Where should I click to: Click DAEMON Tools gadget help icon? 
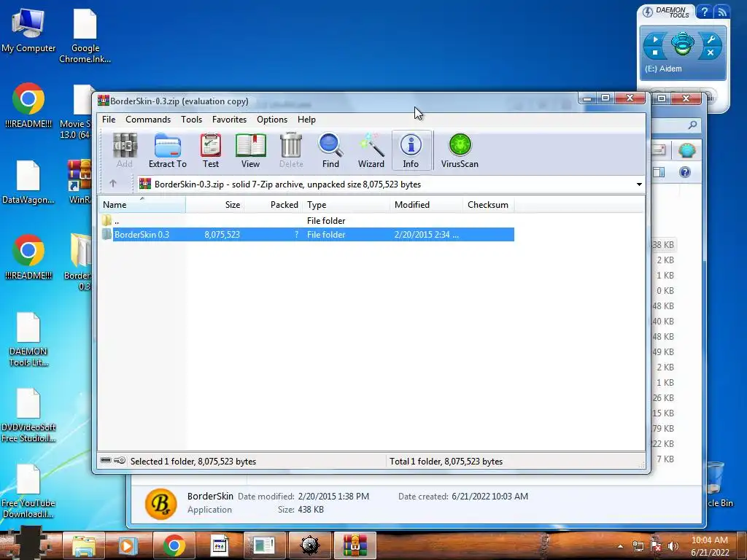[704, 12]
